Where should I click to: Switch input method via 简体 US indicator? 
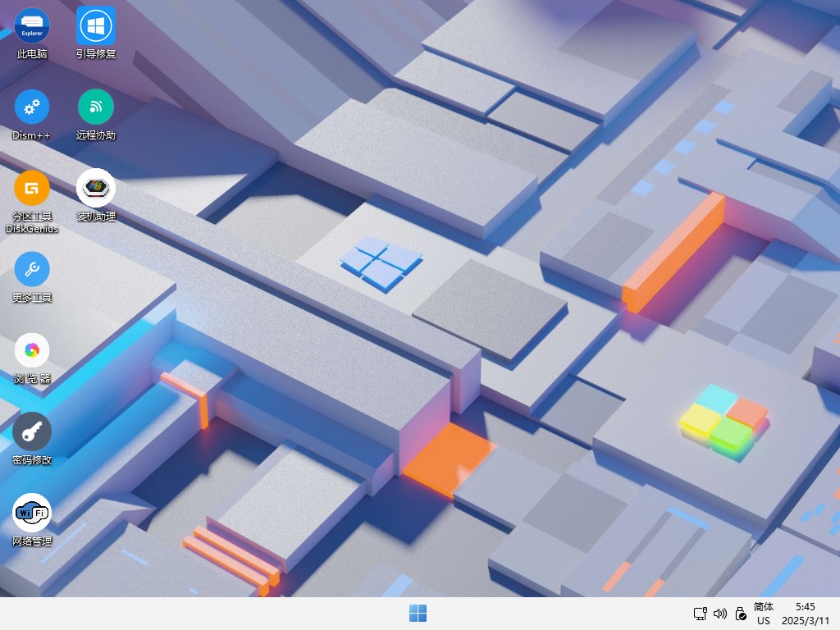(764, 614)
